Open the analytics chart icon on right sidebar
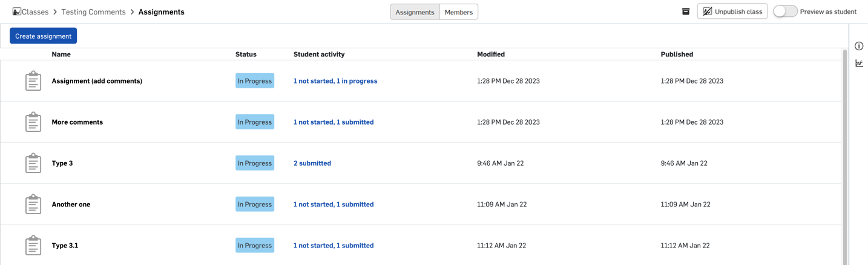This screenshot has height=265, width=868. (859, 64)
